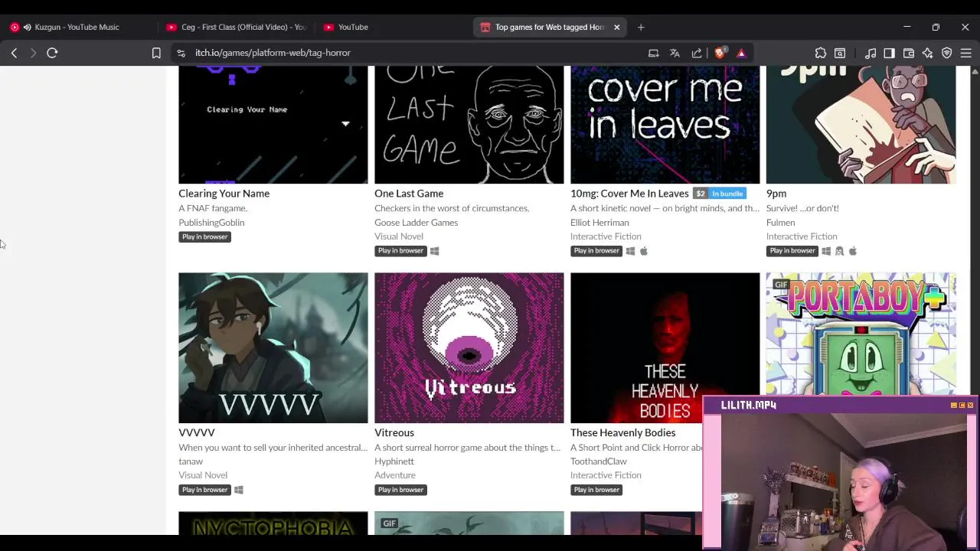Open These Heavenly Bodies title link
The width and height of the screenshot is (980, 551).
point(622,432)
